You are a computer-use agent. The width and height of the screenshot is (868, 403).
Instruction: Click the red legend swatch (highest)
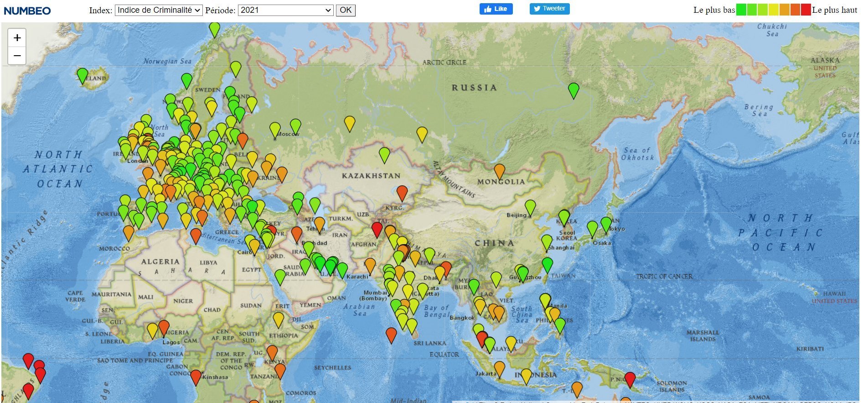pos(806,10)
